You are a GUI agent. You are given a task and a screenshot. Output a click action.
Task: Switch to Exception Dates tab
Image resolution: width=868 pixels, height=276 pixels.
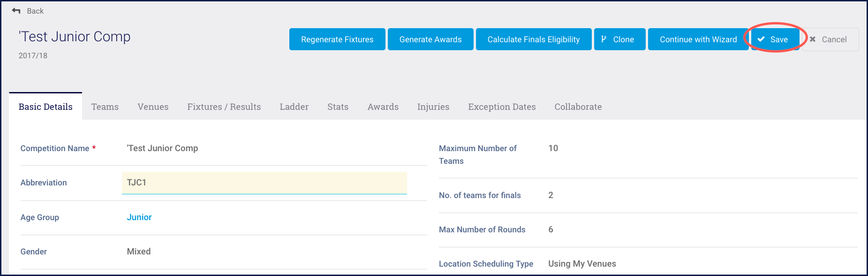point(502,107)
